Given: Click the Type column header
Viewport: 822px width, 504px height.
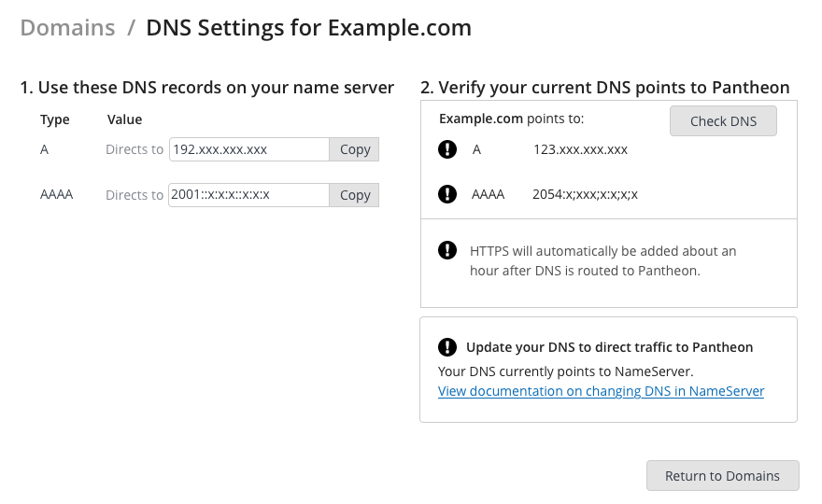Looking at the screenshot, I should (55, 120).
